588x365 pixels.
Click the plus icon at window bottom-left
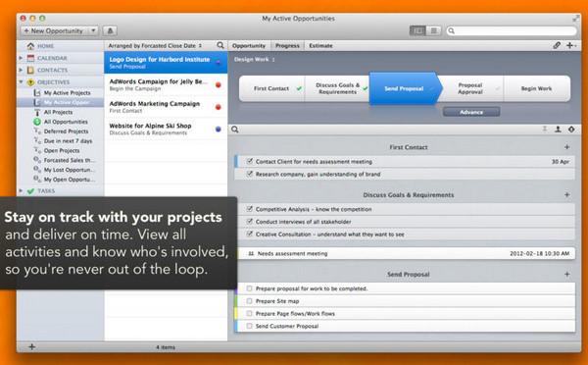(x=32, y=346)
